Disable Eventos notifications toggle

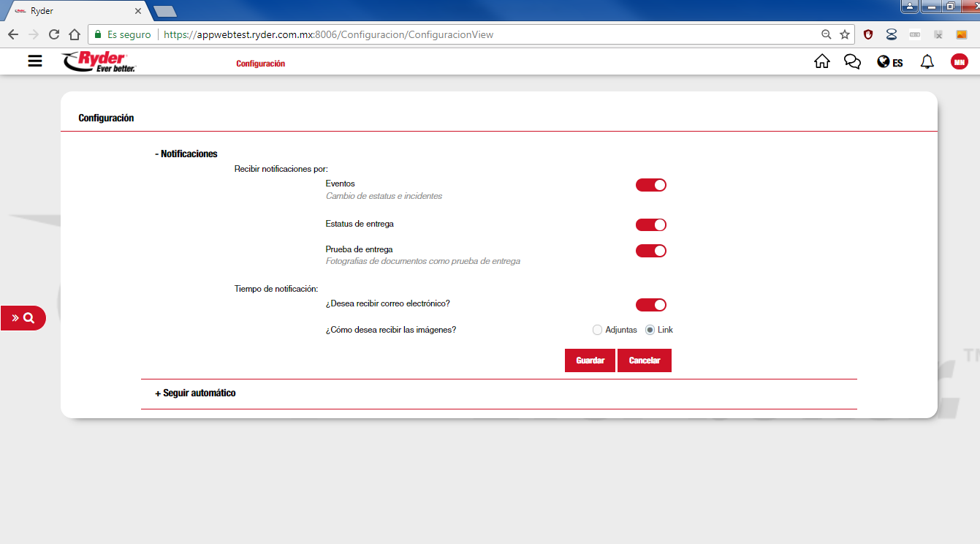click(x=650, y=185)
